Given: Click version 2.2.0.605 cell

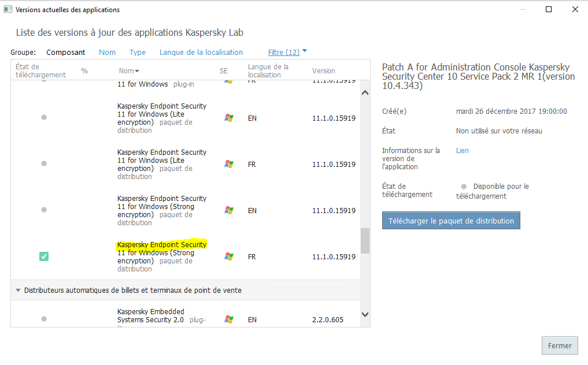Looking at the screenshot, I should (x=328, y=319).
